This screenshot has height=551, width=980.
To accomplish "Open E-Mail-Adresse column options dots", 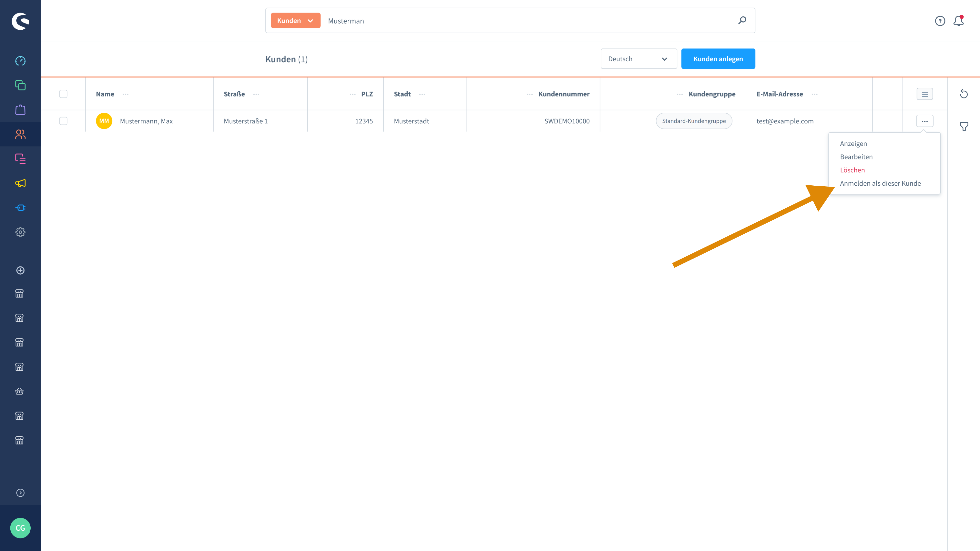I will coord(815,94).
